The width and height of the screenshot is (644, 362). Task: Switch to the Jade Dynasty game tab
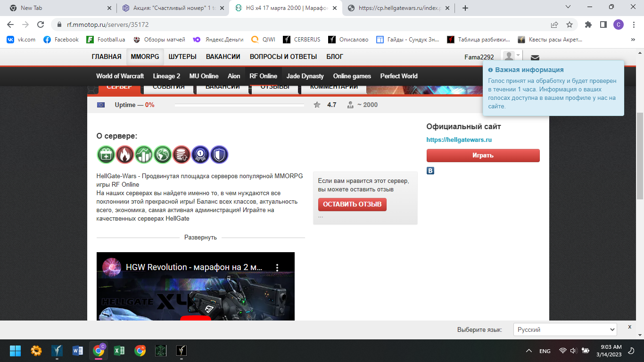[305, 76]
